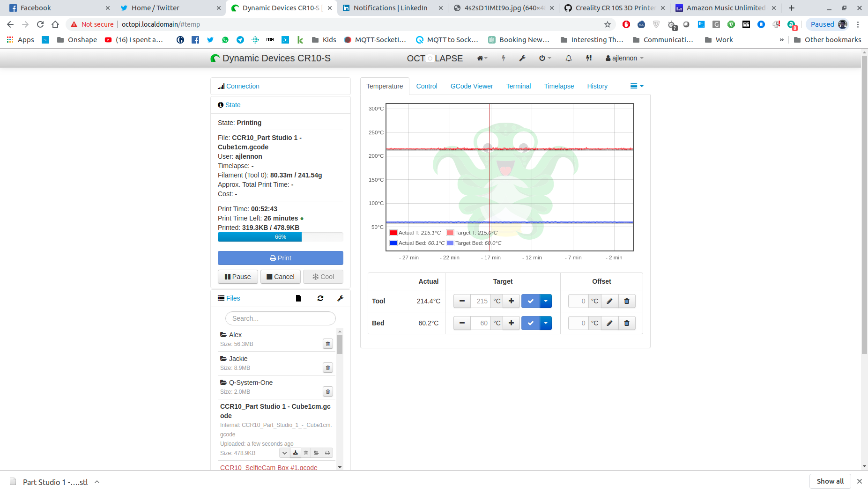Reload the page in Chrome
Image resolution: width=868 pixels, height=493 pixels.
click(40, 24)
